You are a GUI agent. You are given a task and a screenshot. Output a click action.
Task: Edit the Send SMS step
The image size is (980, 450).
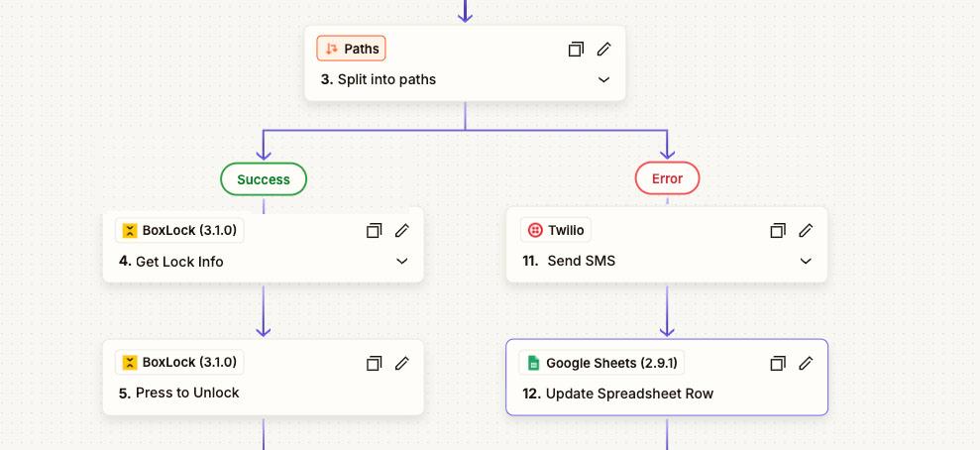click(x=806, y=231)
